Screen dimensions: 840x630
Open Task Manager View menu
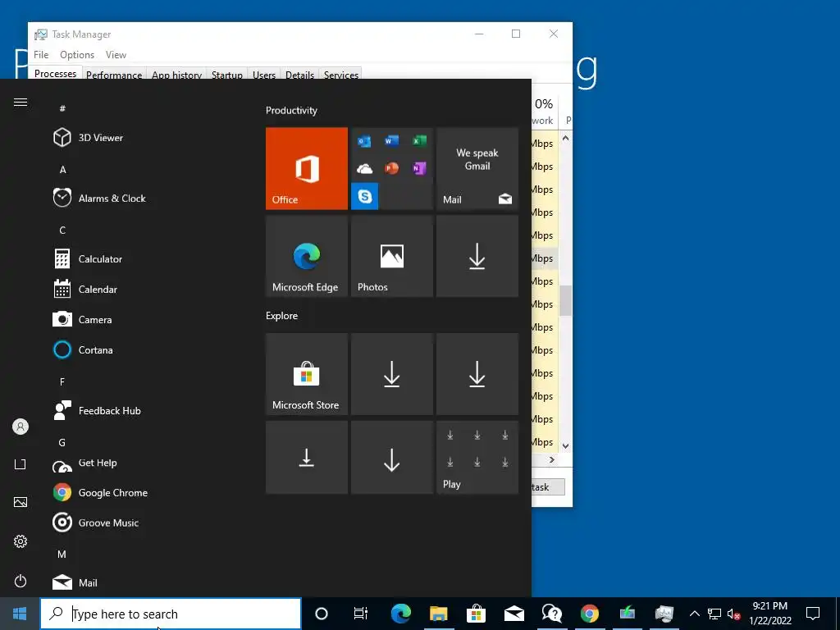click(116, 55)
